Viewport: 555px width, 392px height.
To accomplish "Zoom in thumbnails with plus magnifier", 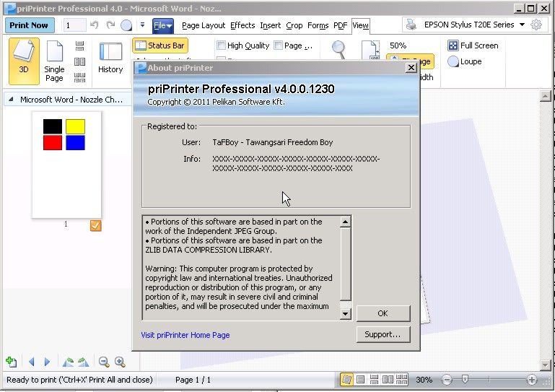I will pyautogui.click(x=120, y=362).
